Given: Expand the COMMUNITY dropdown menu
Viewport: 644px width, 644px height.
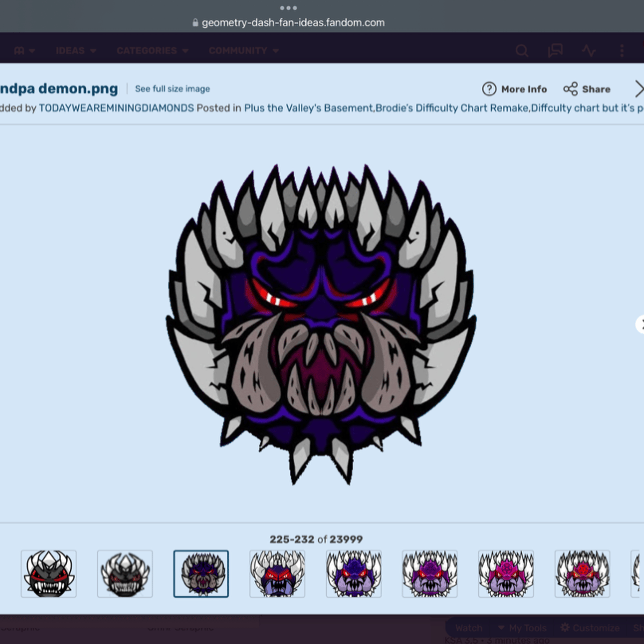Looking at the screenshot, I should pos(244,50).
